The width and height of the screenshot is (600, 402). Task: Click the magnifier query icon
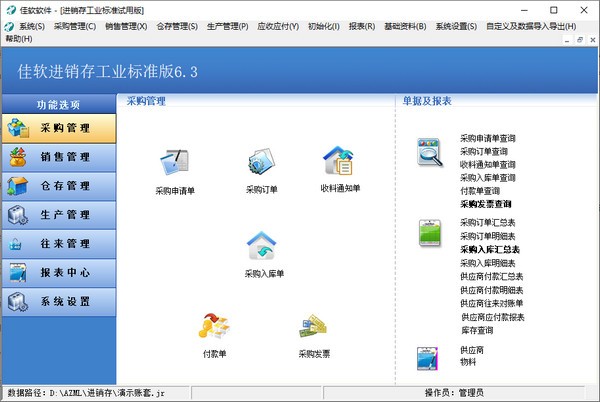click(x=429, y=153)
